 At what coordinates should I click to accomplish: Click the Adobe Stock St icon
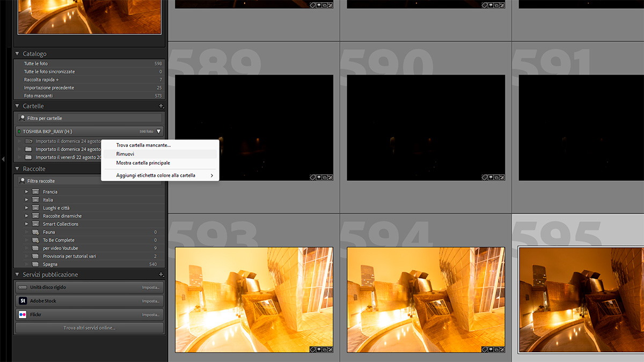click(x=23, y=301)
